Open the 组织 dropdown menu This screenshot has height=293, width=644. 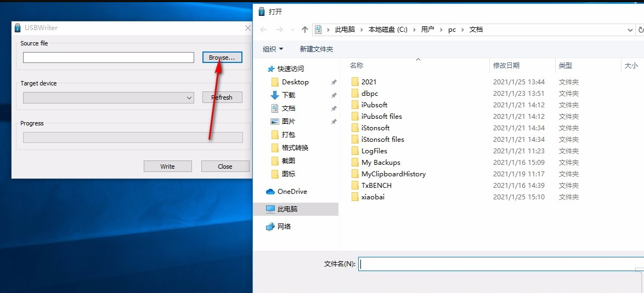(273, 49)
